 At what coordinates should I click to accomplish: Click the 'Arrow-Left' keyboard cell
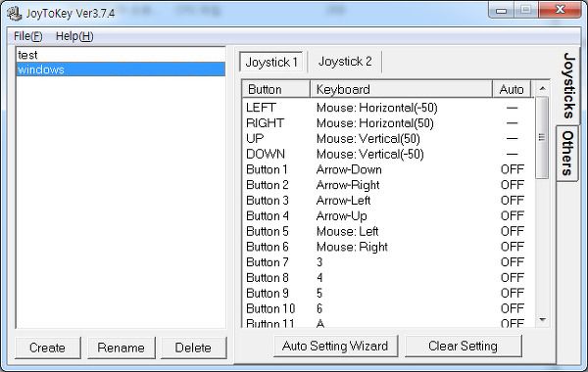343,201
